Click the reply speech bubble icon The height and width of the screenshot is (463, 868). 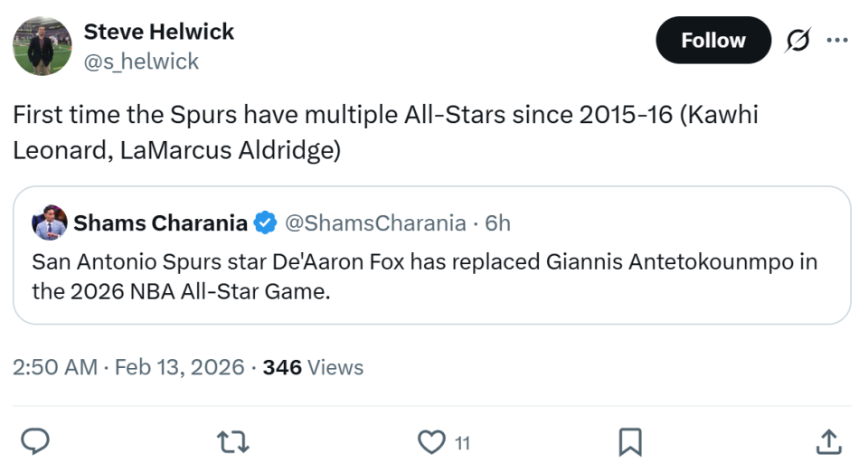pyautogui.click(x=34, y=441)
